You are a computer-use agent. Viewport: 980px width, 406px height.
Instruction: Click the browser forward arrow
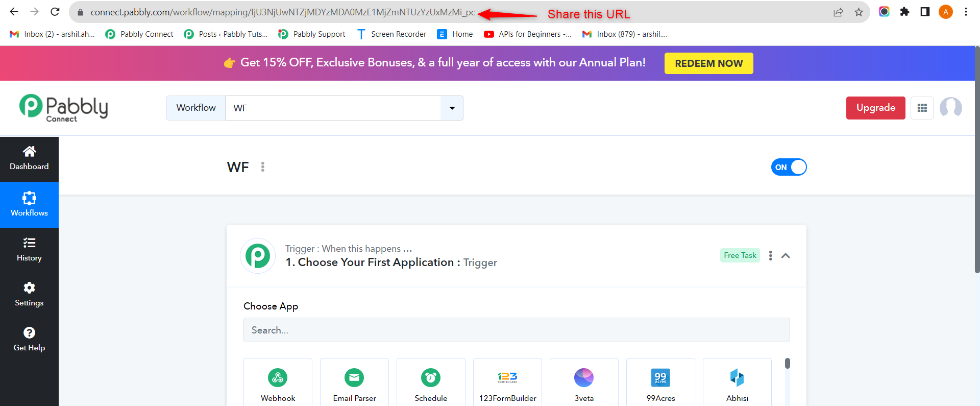click(x=34, y=12)
